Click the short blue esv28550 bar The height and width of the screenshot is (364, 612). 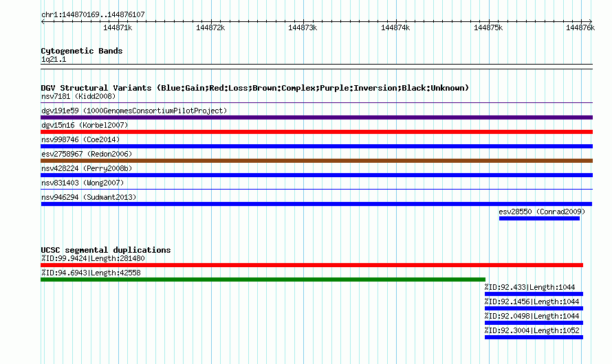point(539,218)
